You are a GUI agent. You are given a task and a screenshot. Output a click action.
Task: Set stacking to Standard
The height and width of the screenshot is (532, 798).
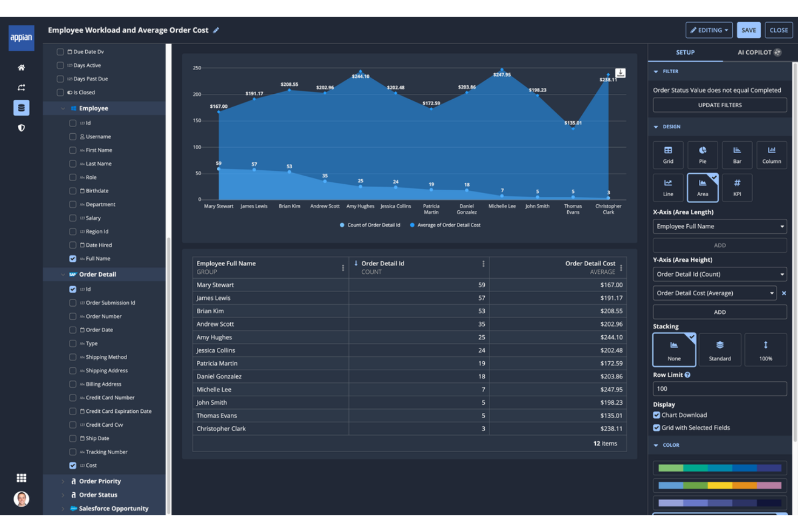point(720,350)
